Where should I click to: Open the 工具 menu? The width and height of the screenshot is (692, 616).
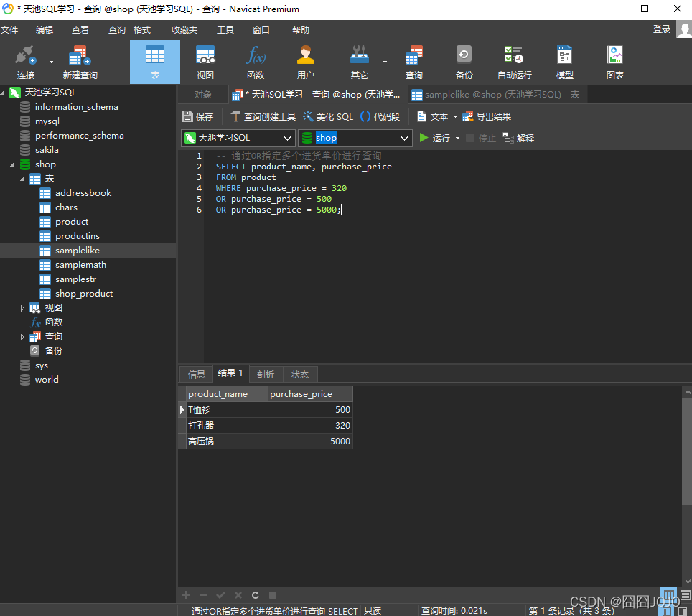point(225,29)
